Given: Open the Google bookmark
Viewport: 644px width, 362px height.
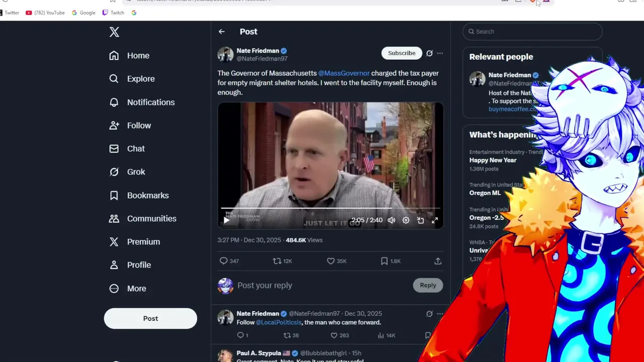Looking at the screenshot, I should click(84, 13).
